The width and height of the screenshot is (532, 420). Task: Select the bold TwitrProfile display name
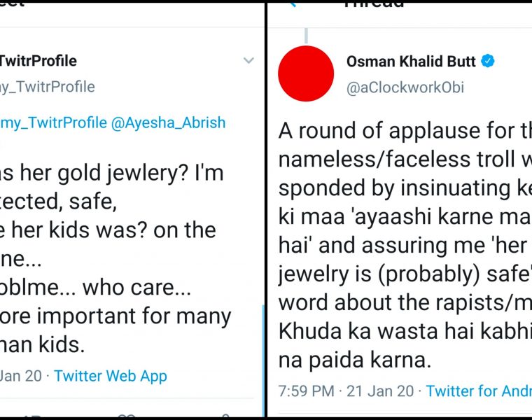coord(38,61)
